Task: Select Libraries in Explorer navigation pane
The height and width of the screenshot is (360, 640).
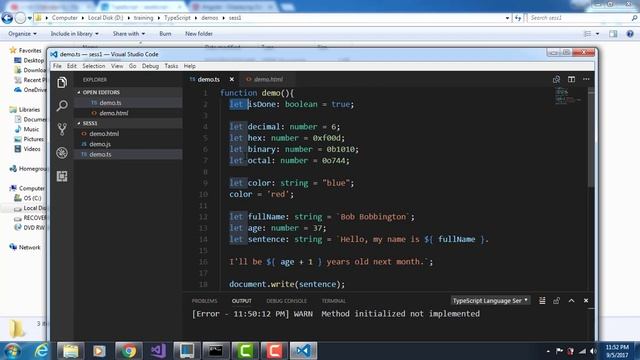Action: (29, 109)
